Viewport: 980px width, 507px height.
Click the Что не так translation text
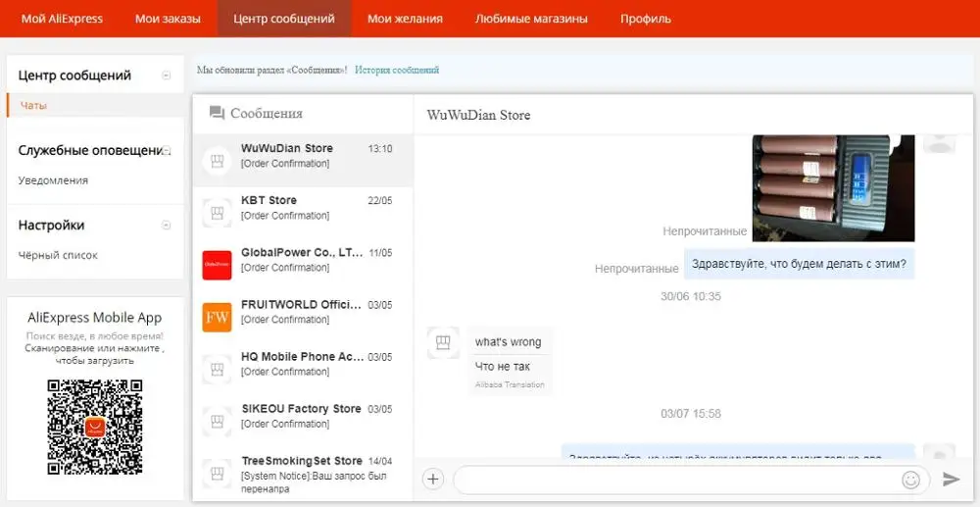click(503, 367)
